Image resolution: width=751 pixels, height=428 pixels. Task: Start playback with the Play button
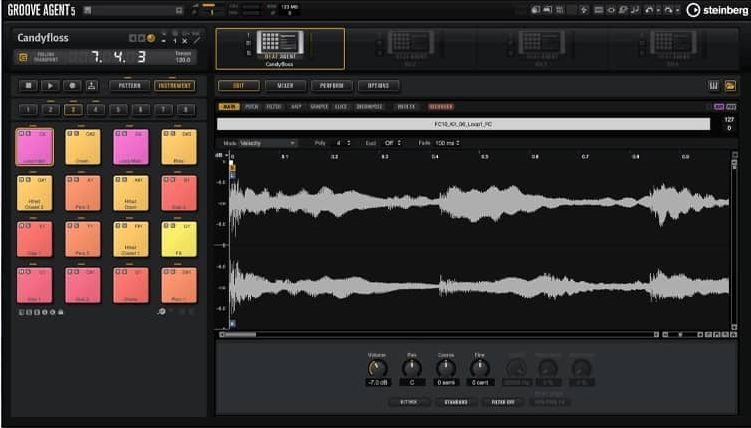[x=50, y=86]
